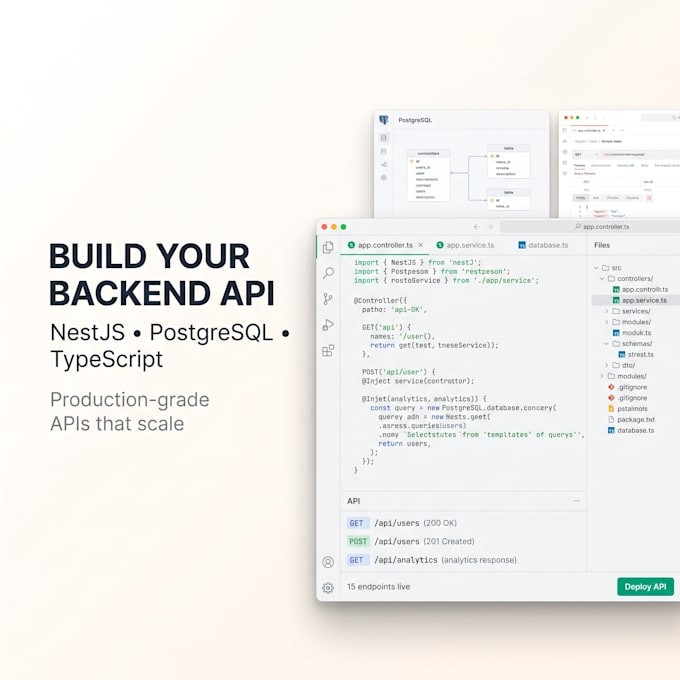Viewport: 680px width, 680px height.
Task: Select the highlighted top sidebar icon in PostgreSQL window
Action: point(384,138)
